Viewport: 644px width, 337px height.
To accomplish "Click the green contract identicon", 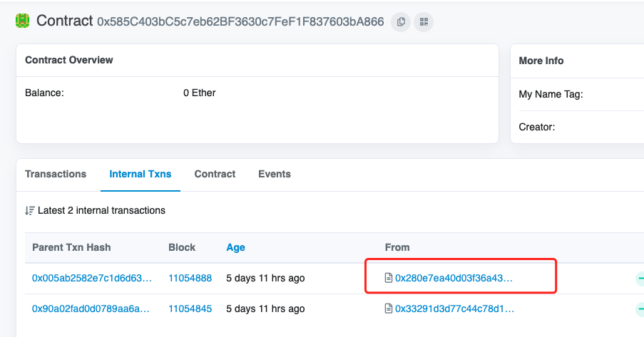I will (23, 21).
